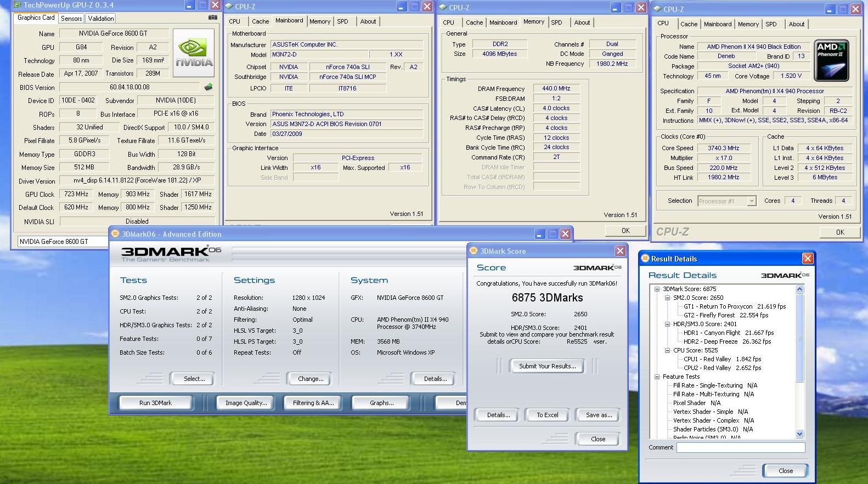Screen dimensions: 868x484
Task: Click Submit Your Results... button
Action: pos(547,366)
